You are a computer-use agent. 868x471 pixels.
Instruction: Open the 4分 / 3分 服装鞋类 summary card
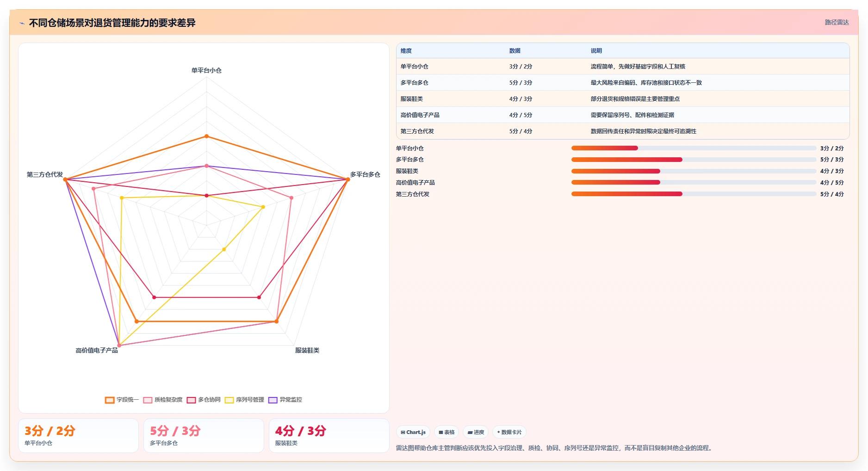[x=329, y=435]
